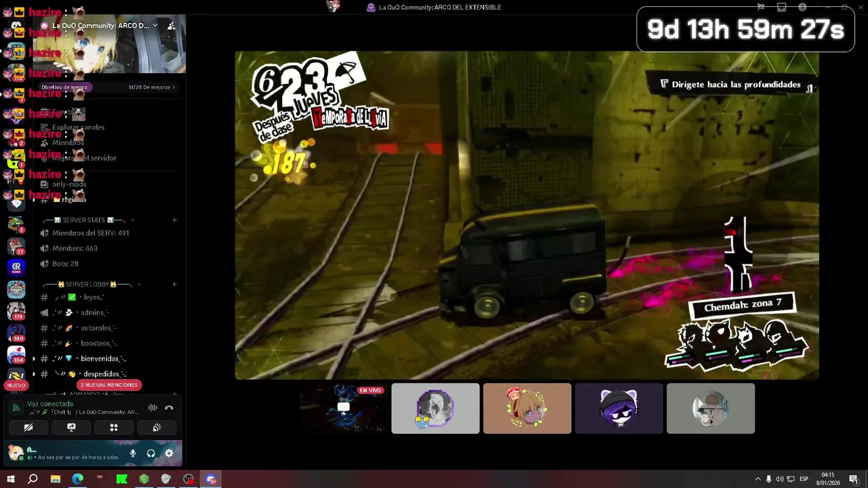
Task: Open Windows notification center icon
Action: (853, 479)
